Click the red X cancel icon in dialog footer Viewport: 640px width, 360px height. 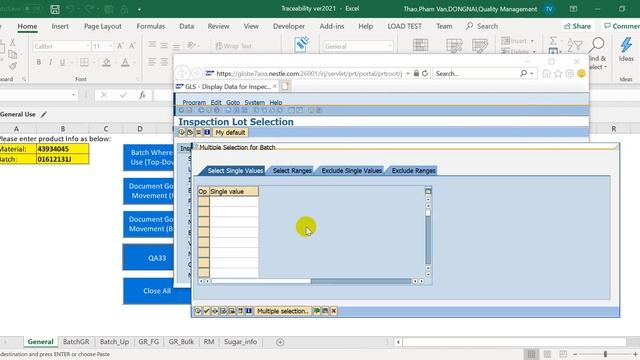pyautogui.click(x=334, y=311)
